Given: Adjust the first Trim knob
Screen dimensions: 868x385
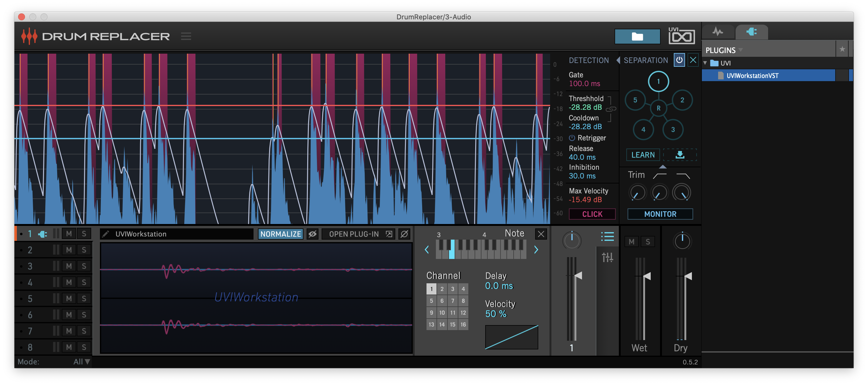Looking at the screenshot, I should [637, 192].
